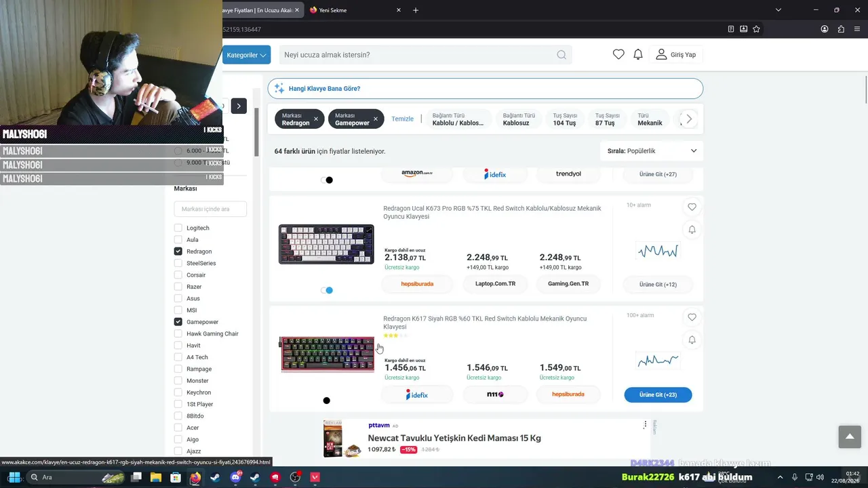Check the Aula brand checkbox

click(178, 240)
